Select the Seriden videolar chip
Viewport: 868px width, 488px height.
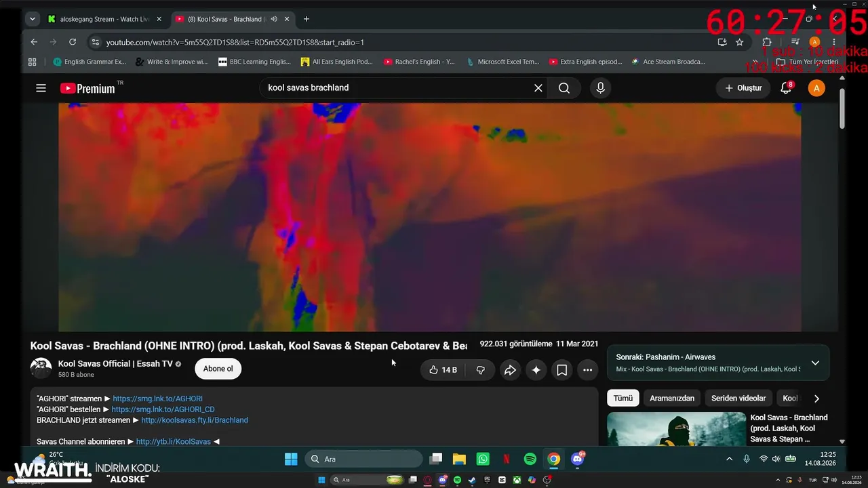tap(738, 399)
